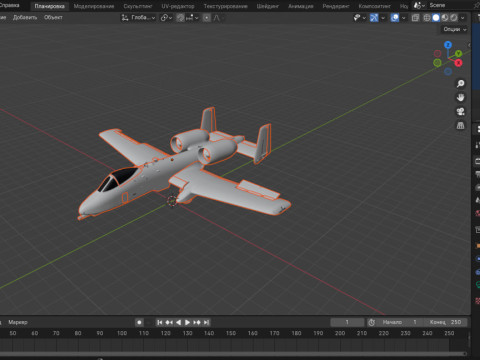
Task: Toggle show overlays button
Action: tap(395, 18)
